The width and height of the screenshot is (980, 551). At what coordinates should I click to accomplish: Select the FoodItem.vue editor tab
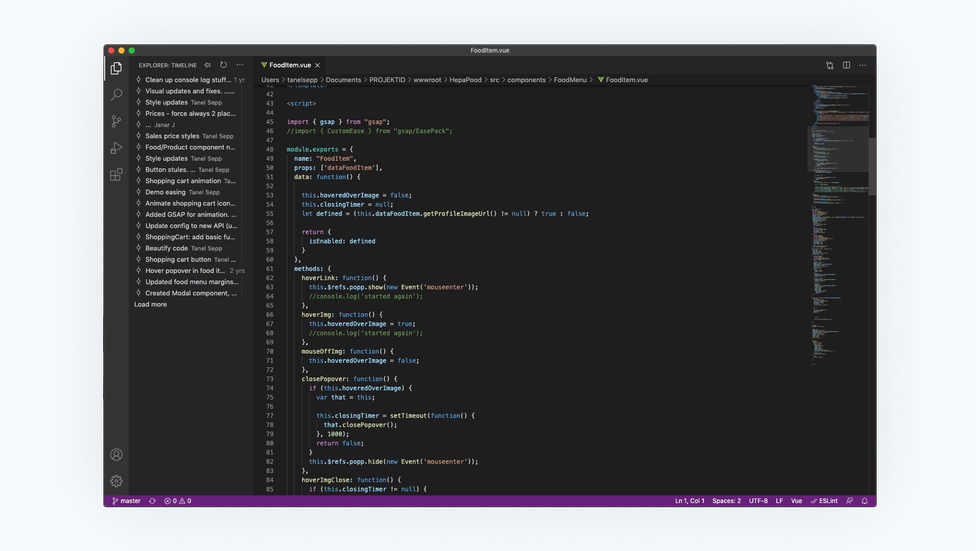[x=289, y=65]
